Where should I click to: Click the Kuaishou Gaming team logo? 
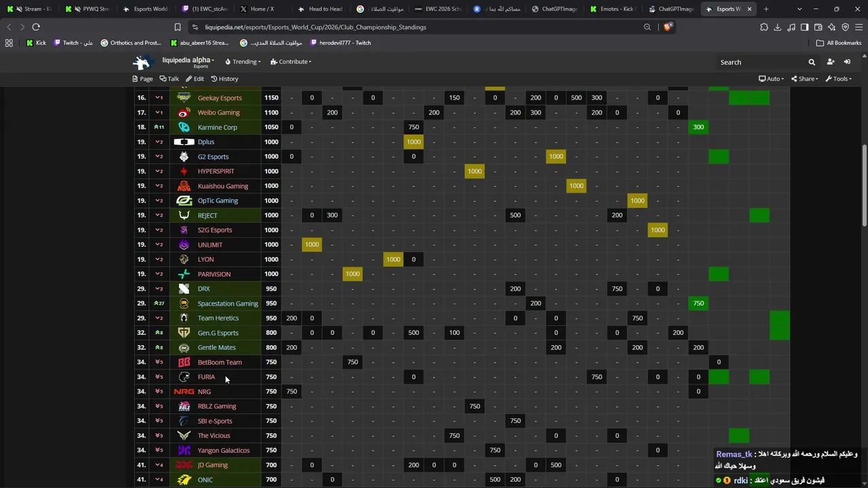(x=184, y=186)
